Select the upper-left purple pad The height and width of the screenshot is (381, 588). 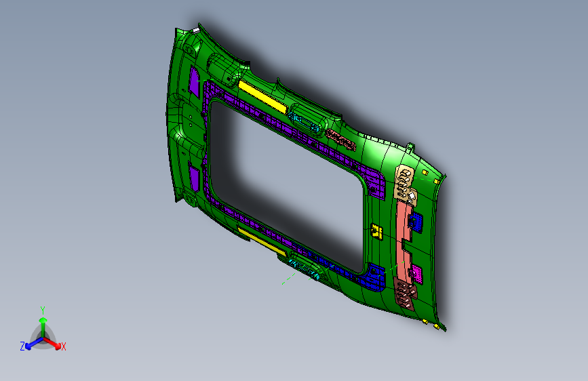point(194,81)
